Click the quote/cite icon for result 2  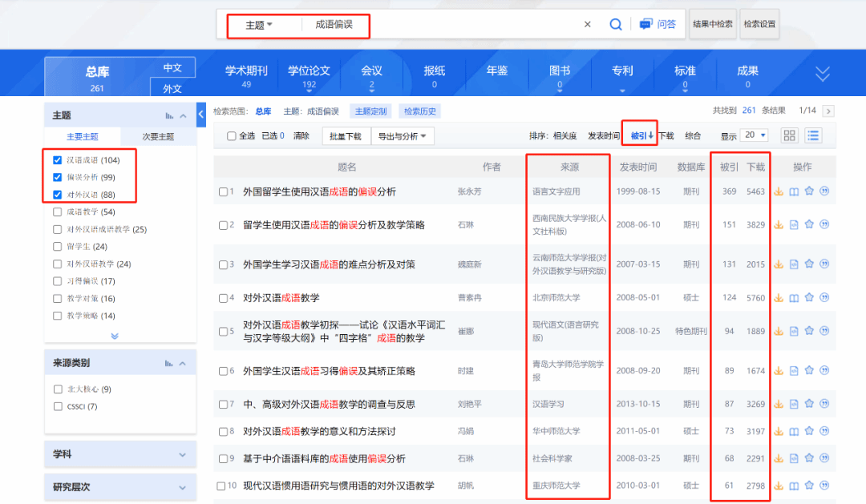click(824, 225)
